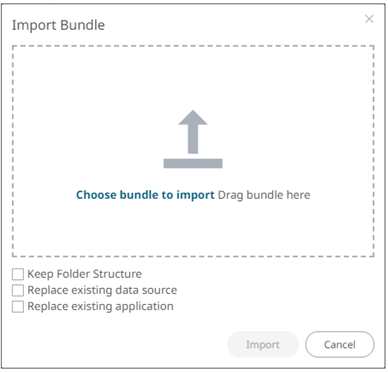Screen dimensions: 388x372
Task: Click the Import Bundle dialog title
Action: pyautogui.click(x=59, y=25)
